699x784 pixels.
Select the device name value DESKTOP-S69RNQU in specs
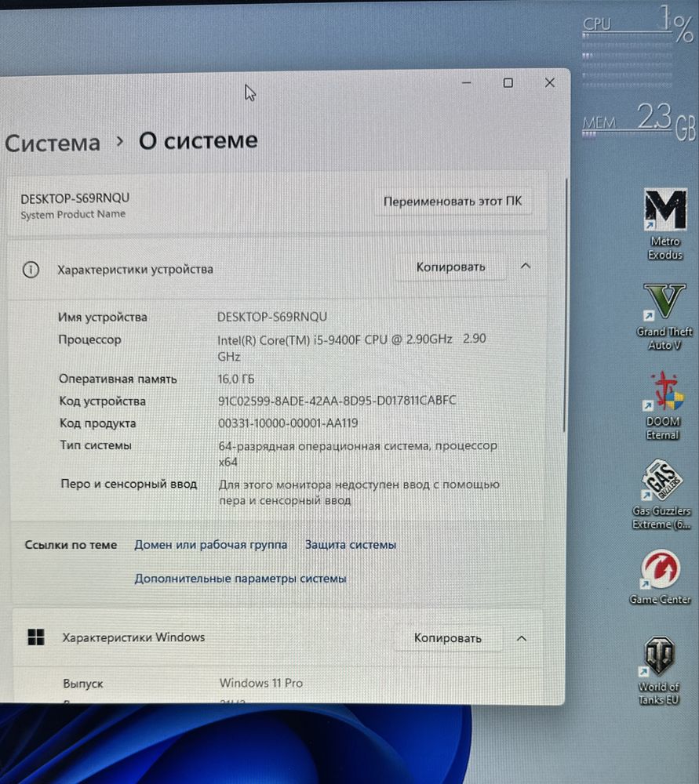(x=271, y=317)
